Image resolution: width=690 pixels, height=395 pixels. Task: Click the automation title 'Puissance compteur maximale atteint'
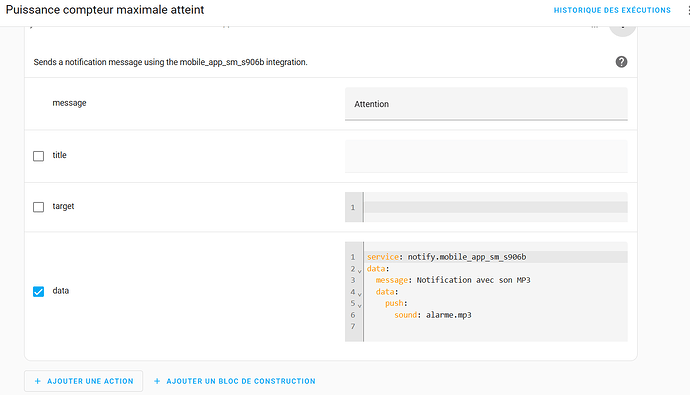tap(105, 10)
